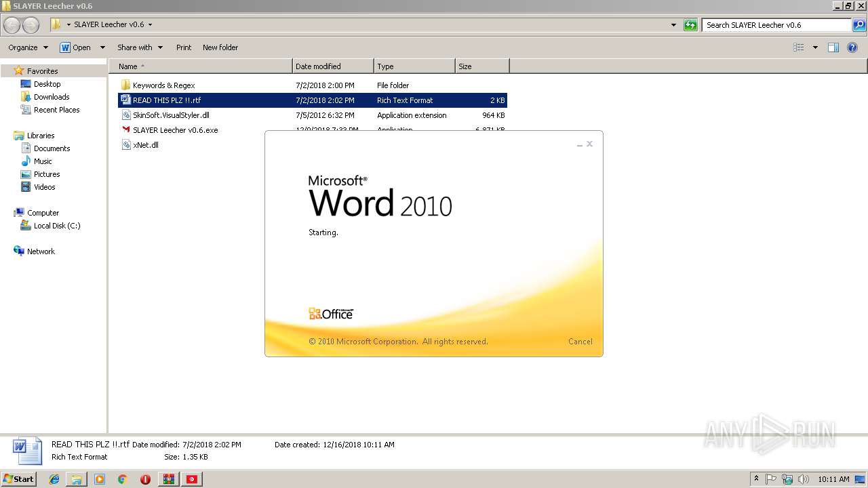Open Local Disk (C:) in navigation pane

(x=57, y=226)
